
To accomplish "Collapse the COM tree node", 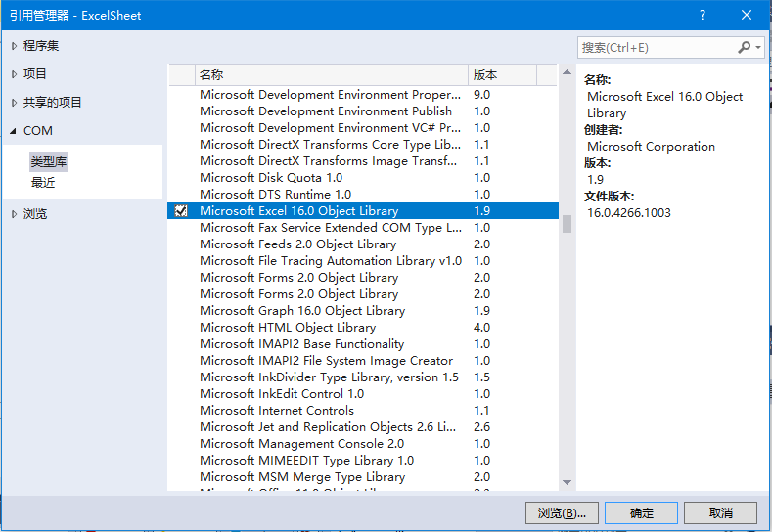I will (x=14, y=131).
